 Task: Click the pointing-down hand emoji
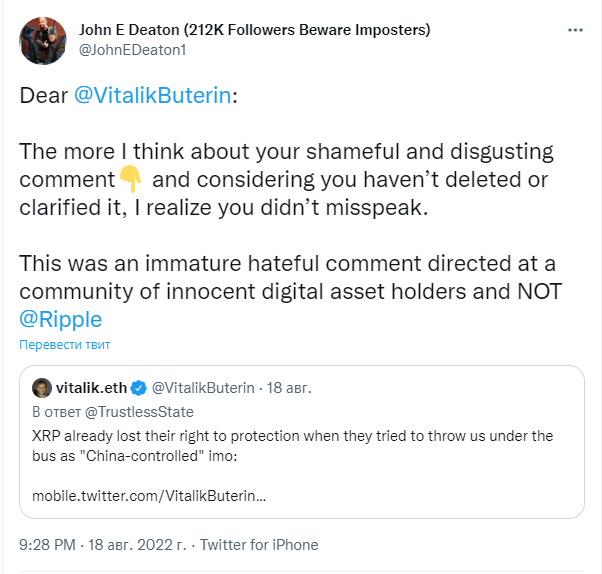tap(131, 179)
